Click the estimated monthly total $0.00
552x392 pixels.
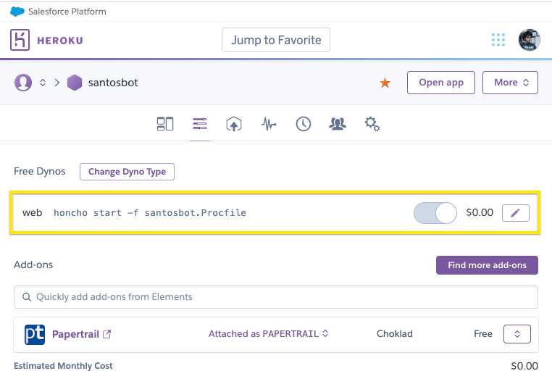coord(524,366)
